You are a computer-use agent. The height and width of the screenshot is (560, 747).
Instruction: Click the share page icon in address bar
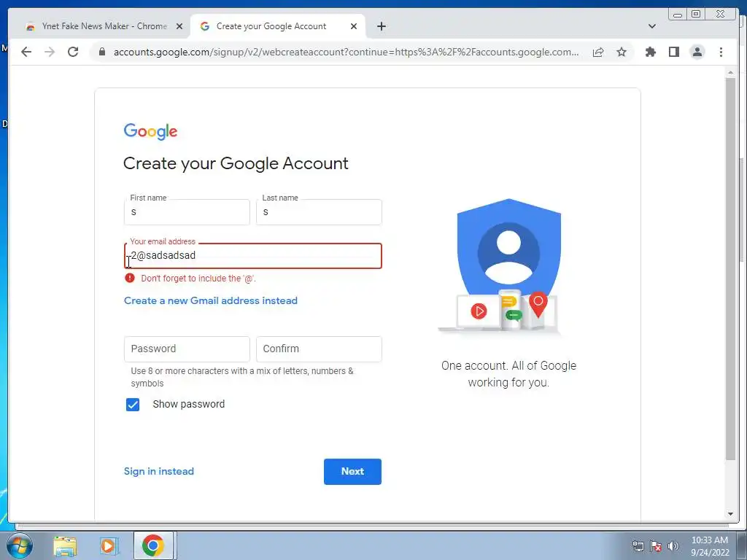pos(598,52)
